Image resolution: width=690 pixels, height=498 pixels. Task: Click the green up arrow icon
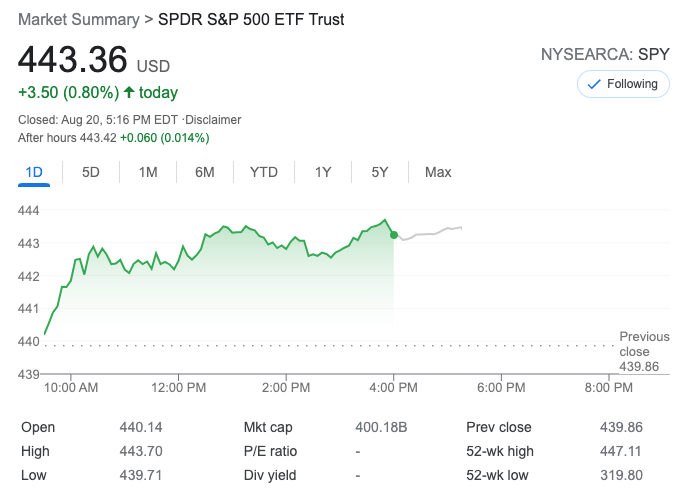(129, 92)
